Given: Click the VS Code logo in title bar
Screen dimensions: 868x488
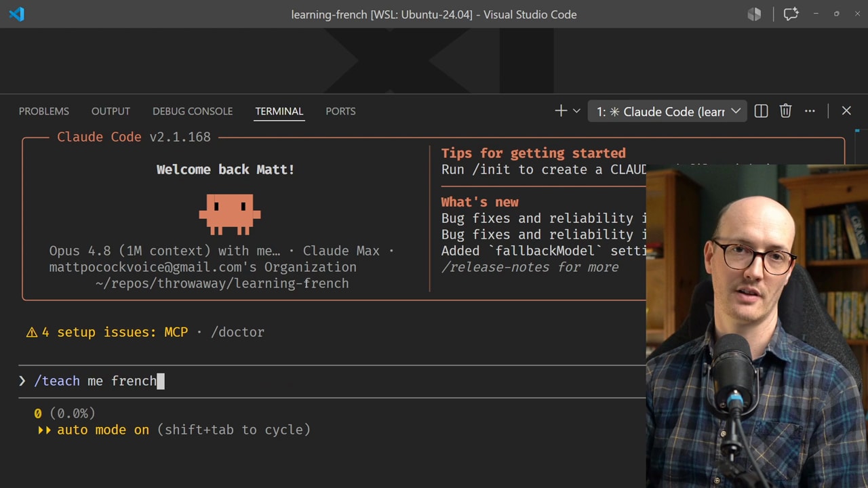Looking at the screenshot, I should point(17,14).
